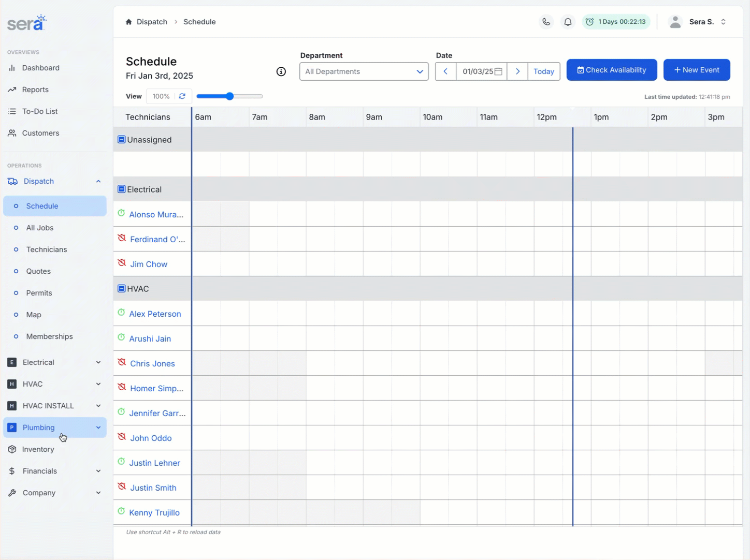Click Jim Chow clocked-out status icon
Image resolution: width=750 pixels, height=560 pixels.
click(x=122, y=263)
